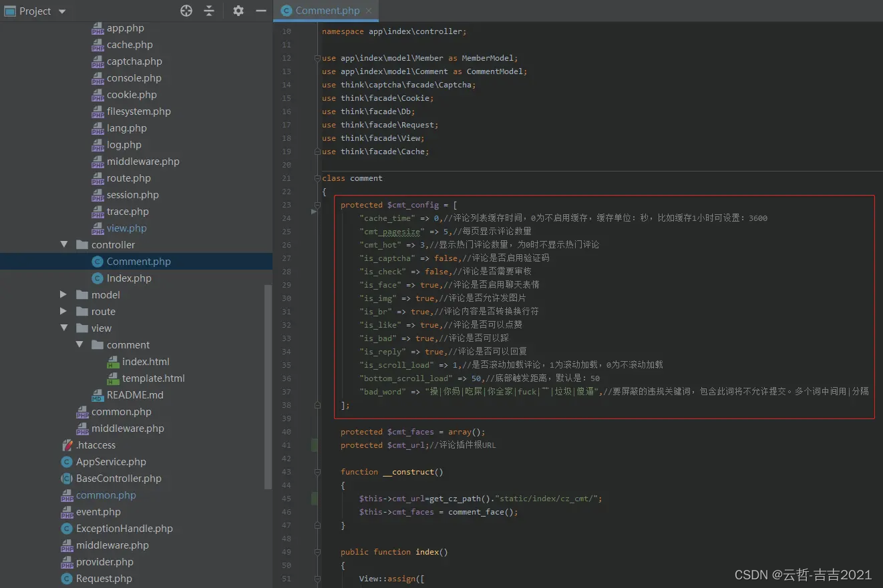Click the Request.php class icon
The width and height of the screenshot is (883, 588).
point(67,579)
